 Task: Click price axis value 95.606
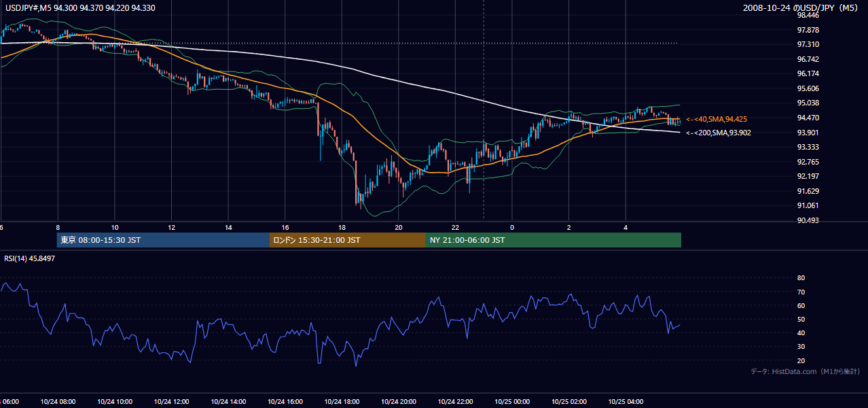click(808, 88)
